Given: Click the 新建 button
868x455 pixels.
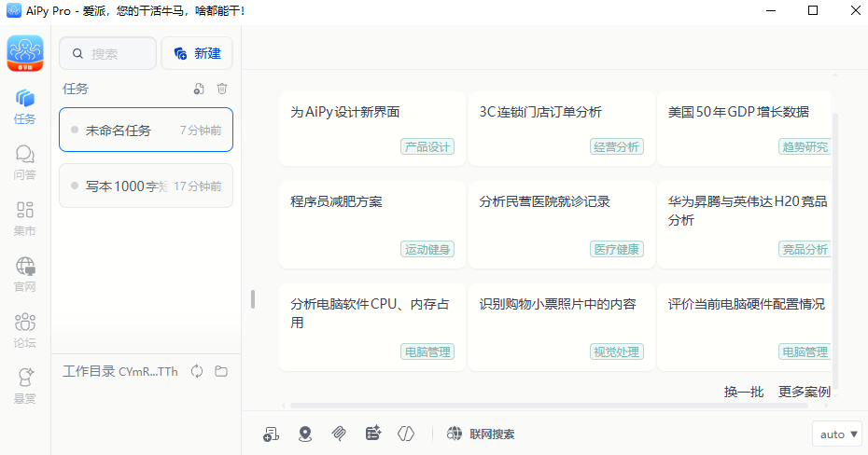Looking at the screenshot, I should pyautogui.click(x=197, y=54).
